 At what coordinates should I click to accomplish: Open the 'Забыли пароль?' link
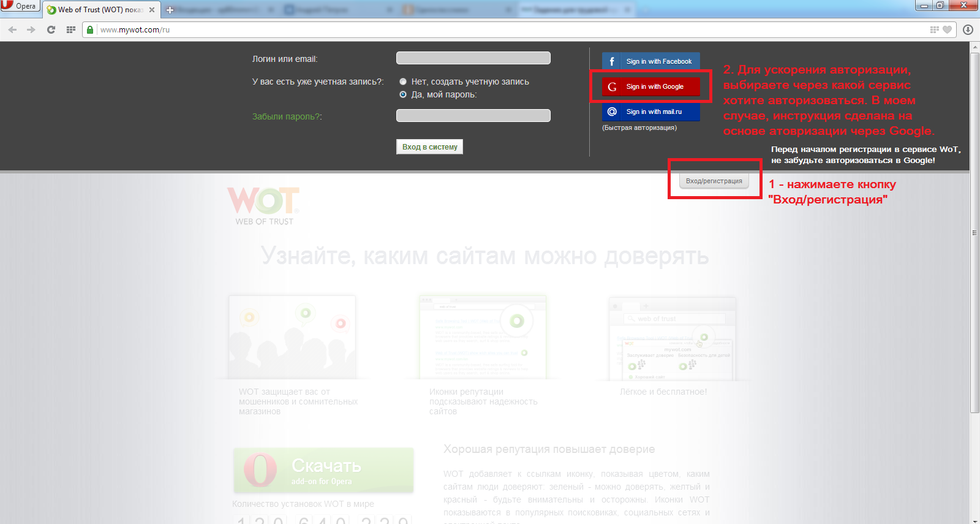[287, 116]
